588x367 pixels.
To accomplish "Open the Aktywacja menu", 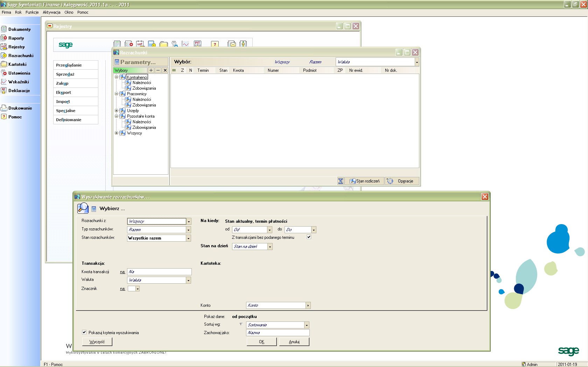I will coord(51,12).
